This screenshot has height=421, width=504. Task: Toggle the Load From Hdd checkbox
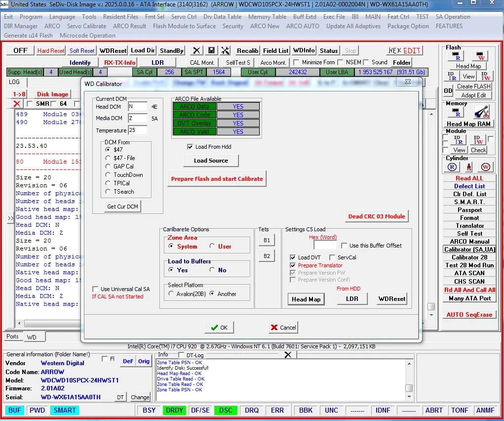(x=190, y=147)
